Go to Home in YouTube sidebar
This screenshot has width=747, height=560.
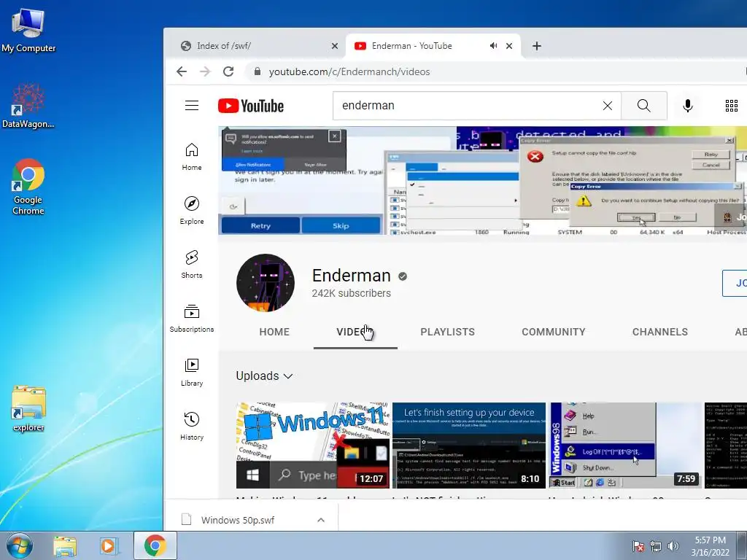tap(192, 157)
